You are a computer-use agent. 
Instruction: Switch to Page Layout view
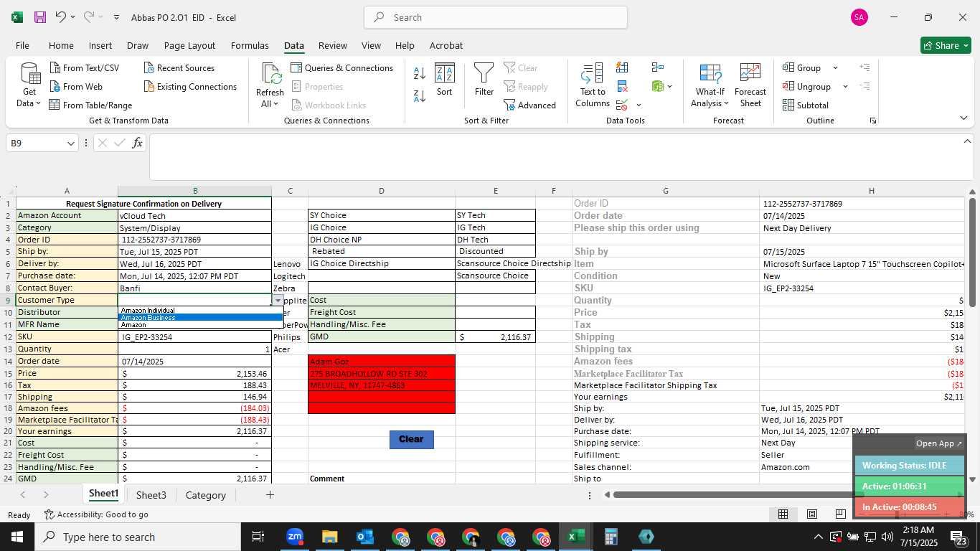tap(812, 514)
